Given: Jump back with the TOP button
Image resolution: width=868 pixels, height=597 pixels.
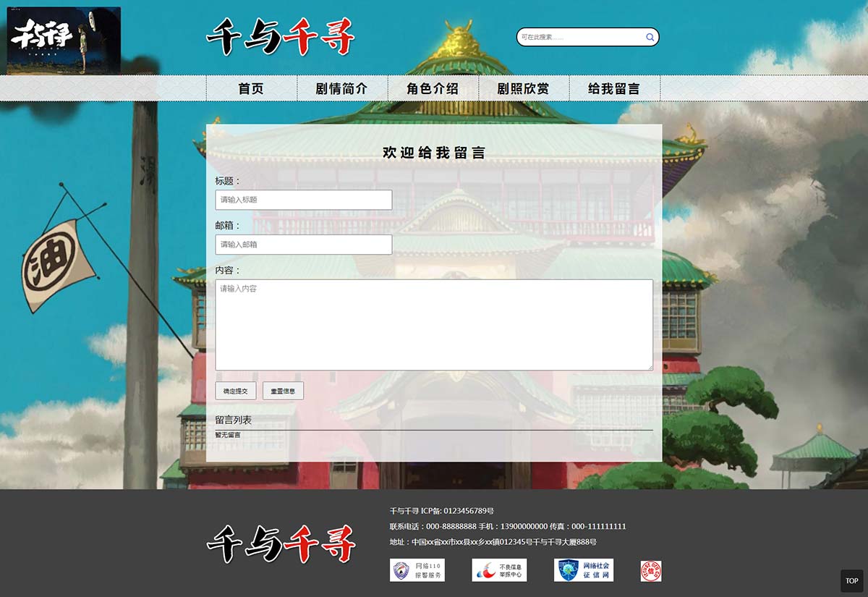Looking at the screenshot, I should 852,580.
